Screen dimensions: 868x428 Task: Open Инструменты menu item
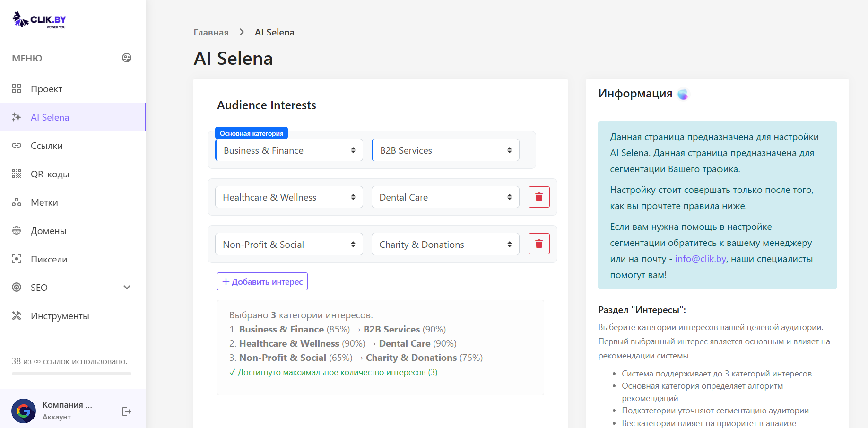coord(60,316)
